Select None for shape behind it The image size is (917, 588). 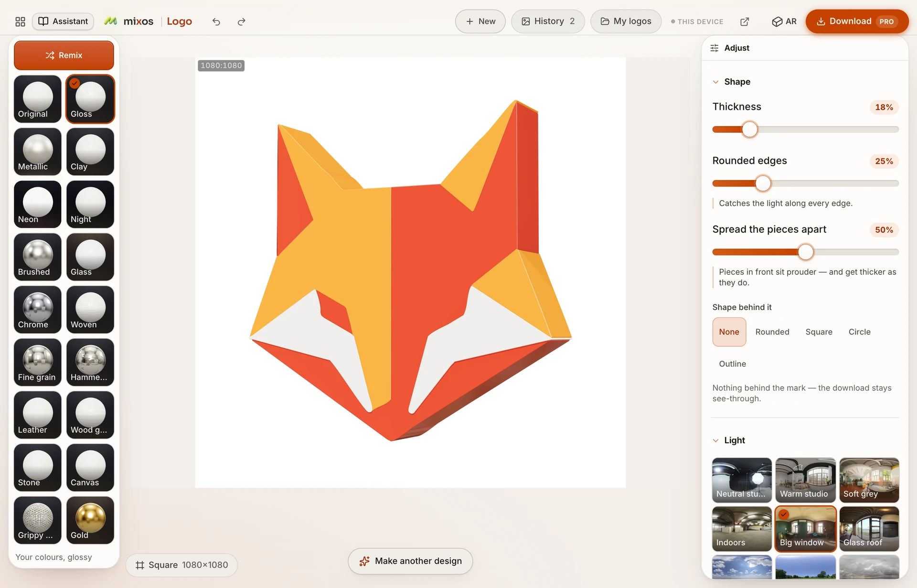[x=729, y=332]
